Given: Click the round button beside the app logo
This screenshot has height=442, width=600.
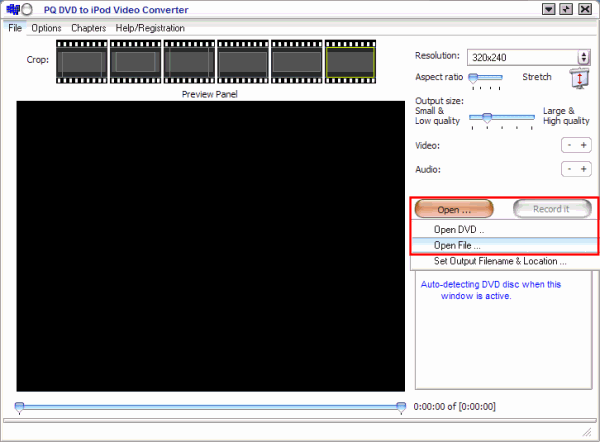Looking at the screenshot, I should pyautogui.click(x=27, y=10).
